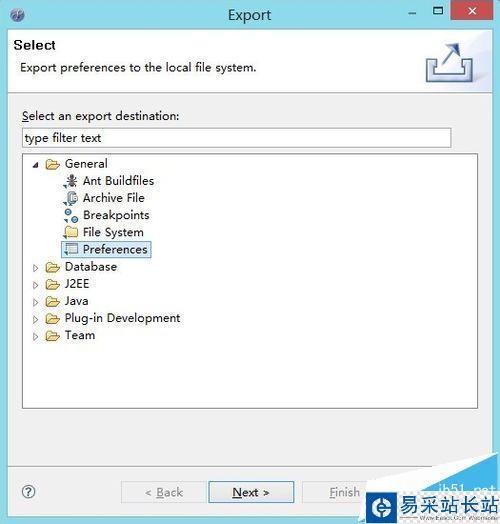The height and width of the screenshot is (524, 500).
Task: Collapse the General tree node
Action: point(35,165)
